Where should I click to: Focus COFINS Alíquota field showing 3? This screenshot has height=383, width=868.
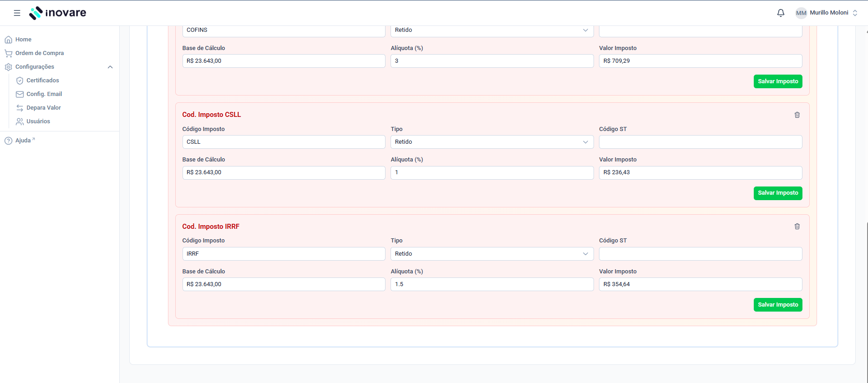[x=492, y=61]
